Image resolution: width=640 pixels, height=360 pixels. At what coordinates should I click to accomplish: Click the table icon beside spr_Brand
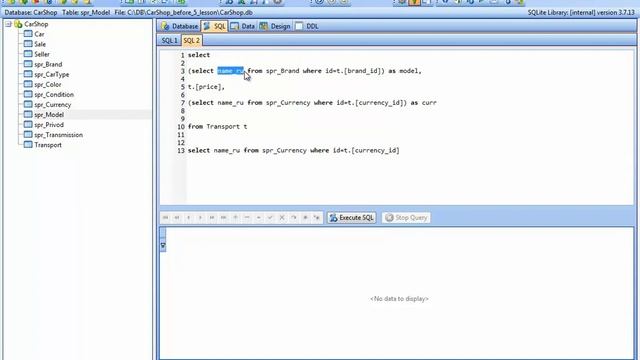tap(28, 64)
